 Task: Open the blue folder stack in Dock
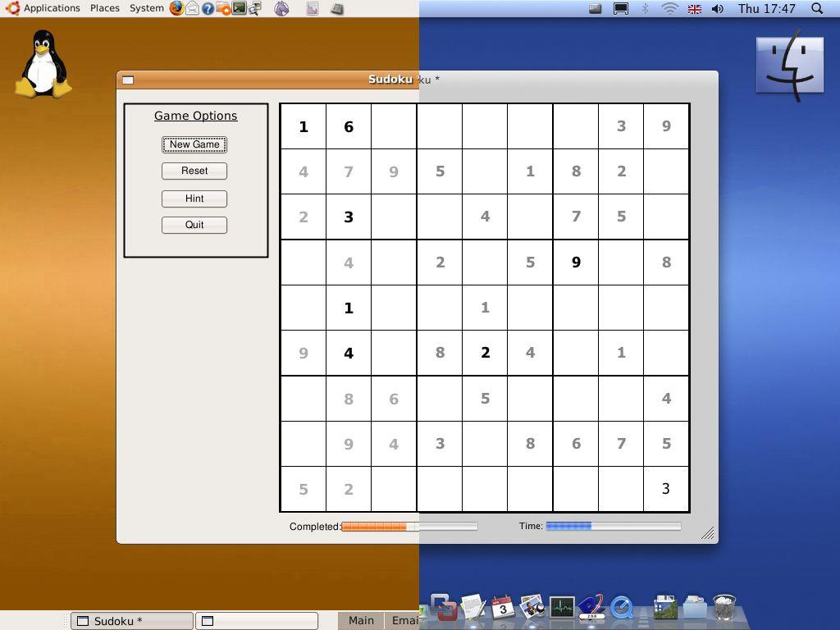pyautogui.click(x=695, y=607)
